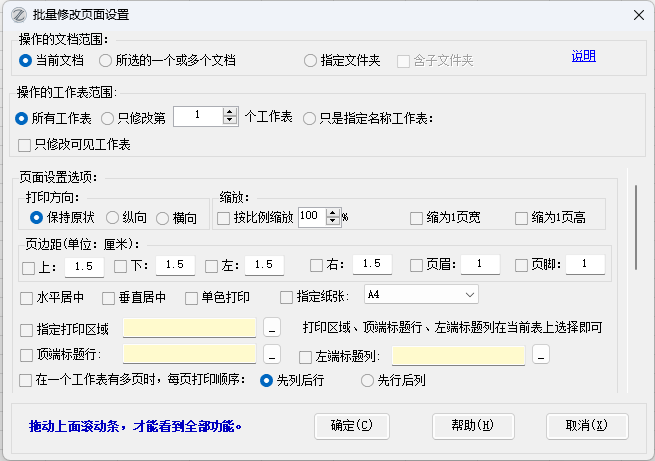This screenshot has height=461, width=655.
Task: Click the range picker button beside 指定打印区域 field
Action: [x=272, y=328]
